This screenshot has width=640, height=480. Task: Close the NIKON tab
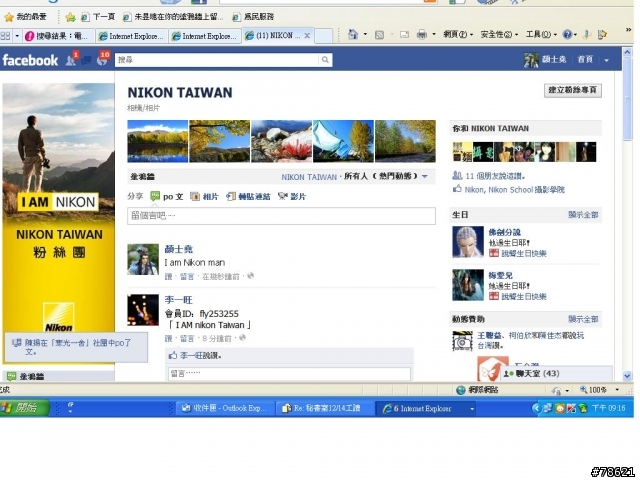point(307,36)
